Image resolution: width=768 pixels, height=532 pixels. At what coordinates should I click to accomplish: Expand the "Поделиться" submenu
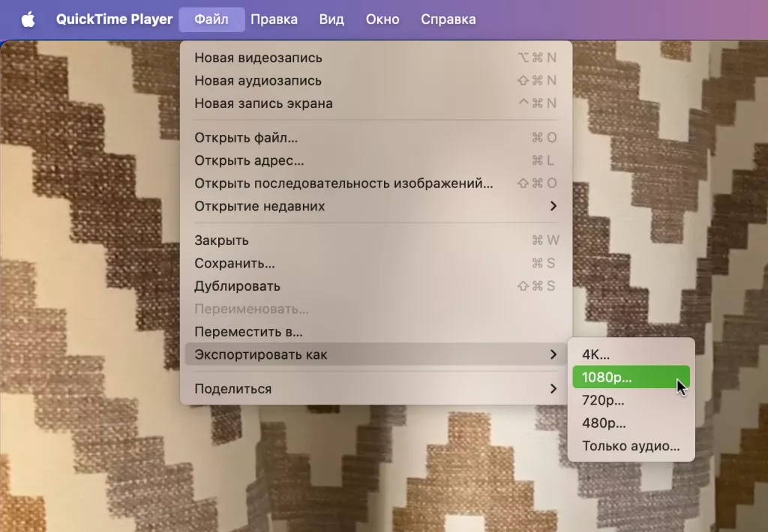point(232,388)
